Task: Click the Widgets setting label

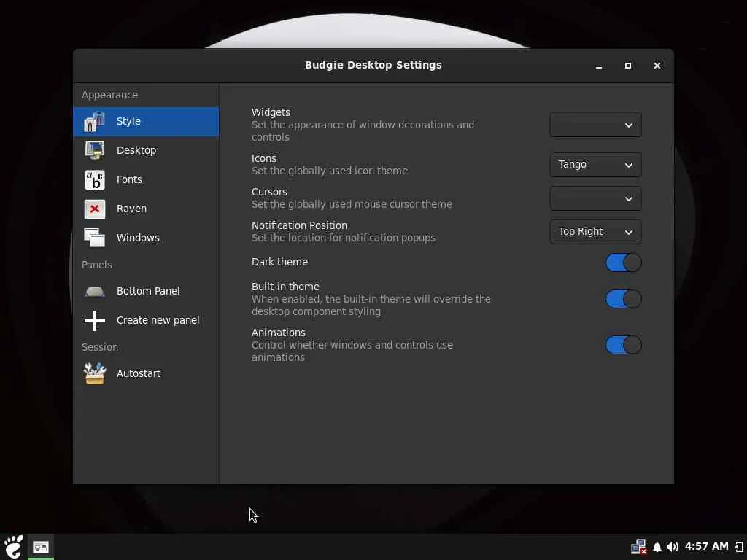Action: (x=271, y=112)
